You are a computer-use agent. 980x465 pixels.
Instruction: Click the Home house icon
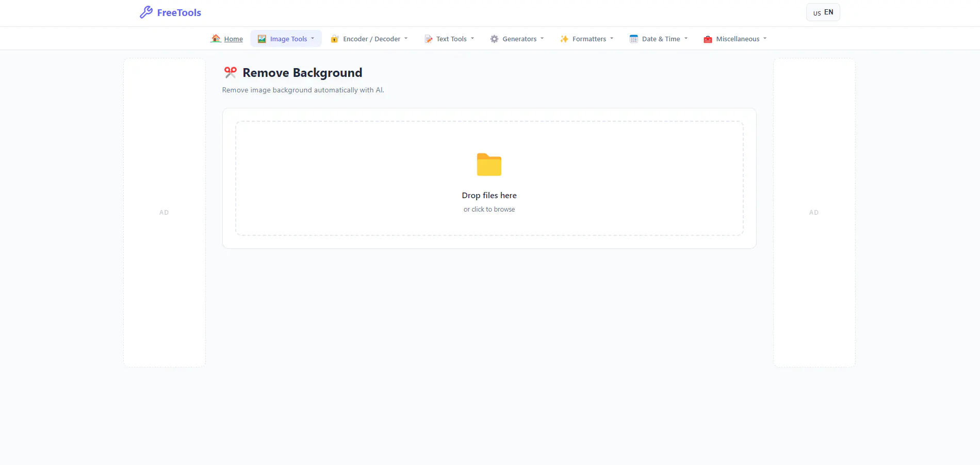pyautogui.click(x=216, y=39)
